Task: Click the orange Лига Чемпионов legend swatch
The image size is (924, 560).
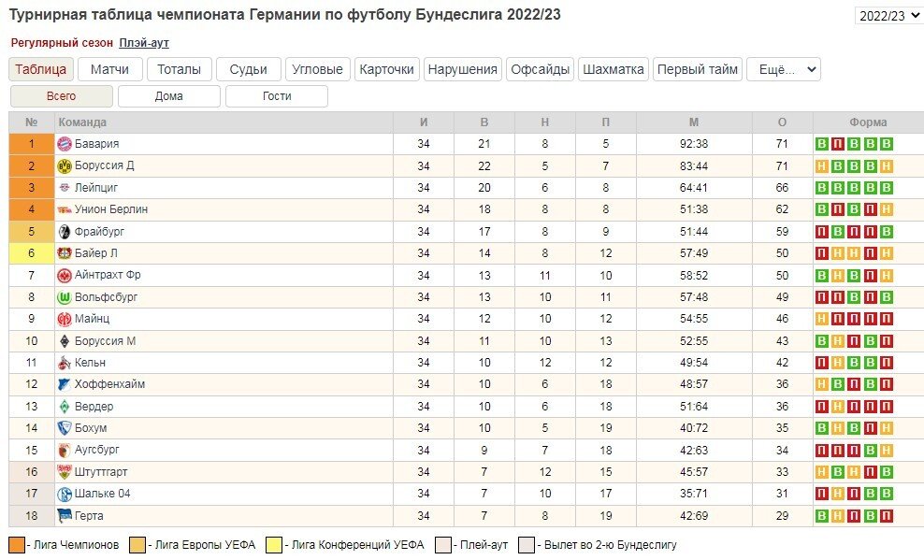Action: tap(17, 545)
